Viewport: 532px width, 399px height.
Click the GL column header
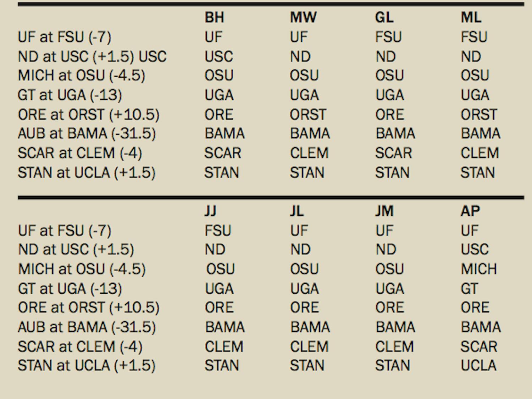point(384,17)
